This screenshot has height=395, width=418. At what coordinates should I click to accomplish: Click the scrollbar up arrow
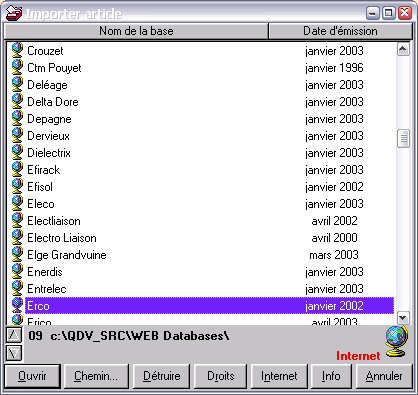point(403,50)
